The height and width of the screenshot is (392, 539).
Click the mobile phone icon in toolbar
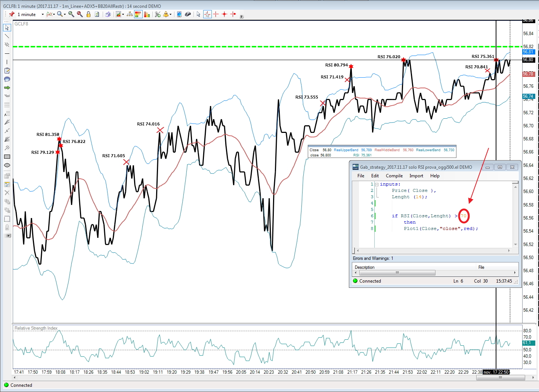179,14
